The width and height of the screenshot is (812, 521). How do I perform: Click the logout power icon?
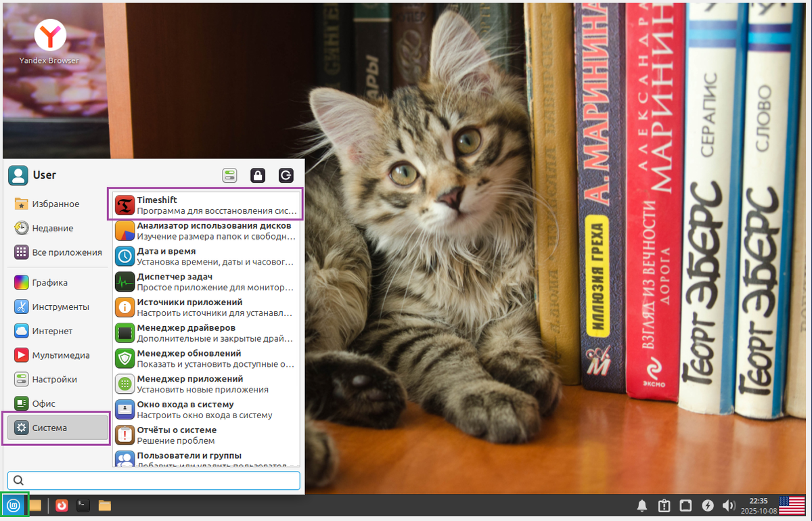point(285,175)
